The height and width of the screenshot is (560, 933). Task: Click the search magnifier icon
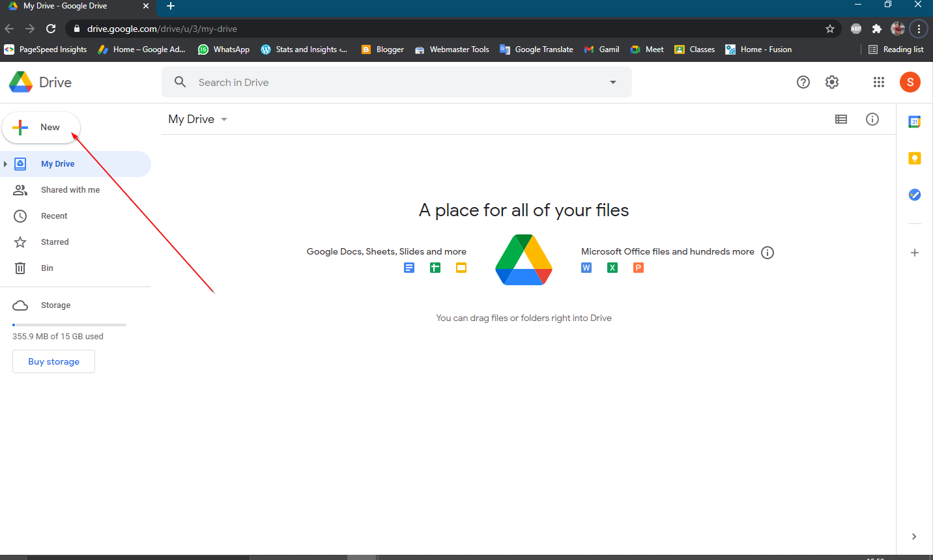(x=180, y=82)
